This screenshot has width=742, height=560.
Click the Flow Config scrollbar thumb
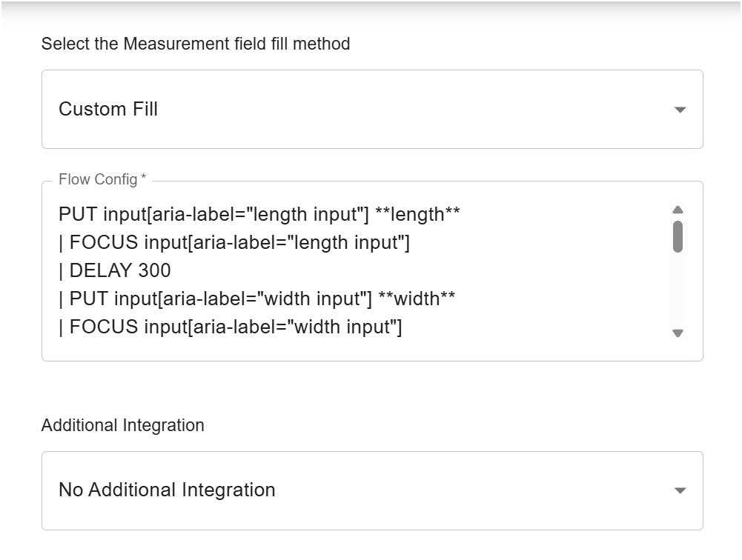[x=678, y=236]
